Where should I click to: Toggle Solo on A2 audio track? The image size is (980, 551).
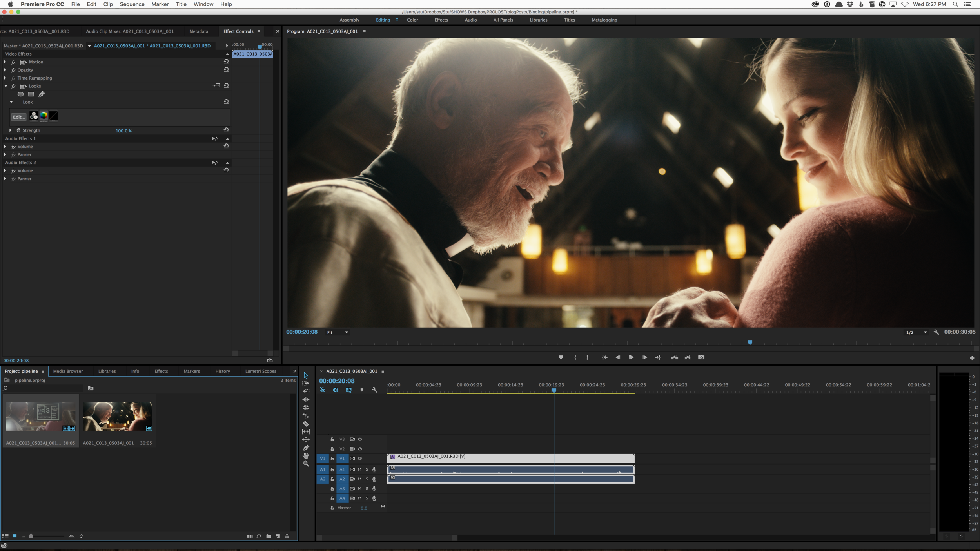(367, 478)
